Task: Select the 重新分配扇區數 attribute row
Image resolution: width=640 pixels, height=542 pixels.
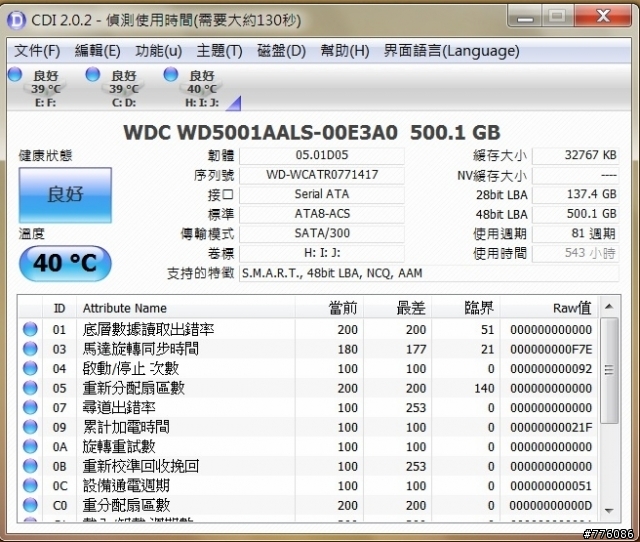Action: pos(308,388)
